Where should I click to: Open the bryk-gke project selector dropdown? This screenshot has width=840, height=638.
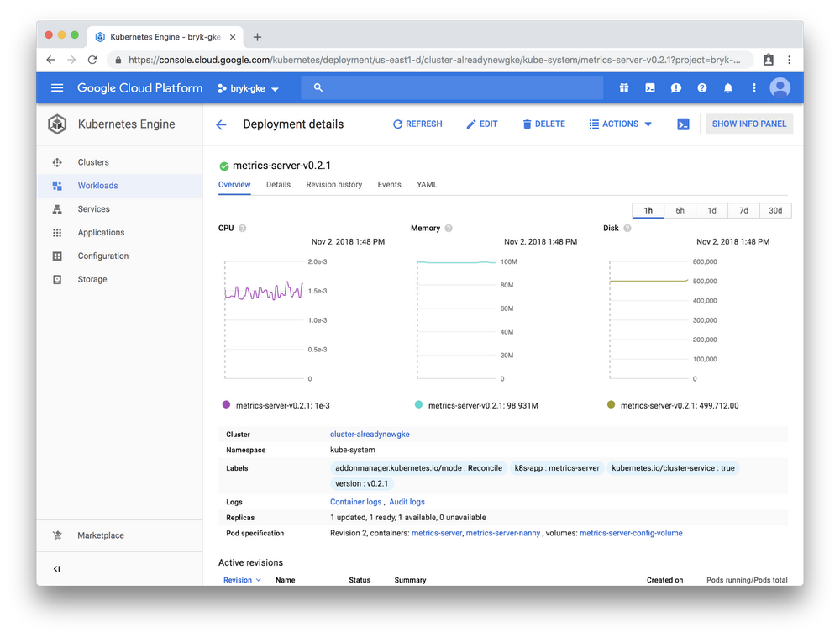click(x=248, y=88)
